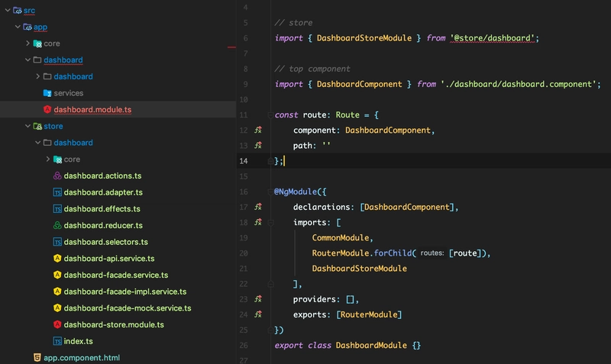Collapse the app folder chevron

pos(18,27)
